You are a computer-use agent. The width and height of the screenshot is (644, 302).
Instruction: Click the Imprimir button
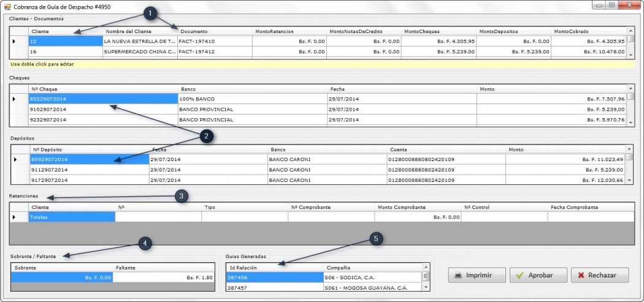pyautogui.click(x=477, y=275)
